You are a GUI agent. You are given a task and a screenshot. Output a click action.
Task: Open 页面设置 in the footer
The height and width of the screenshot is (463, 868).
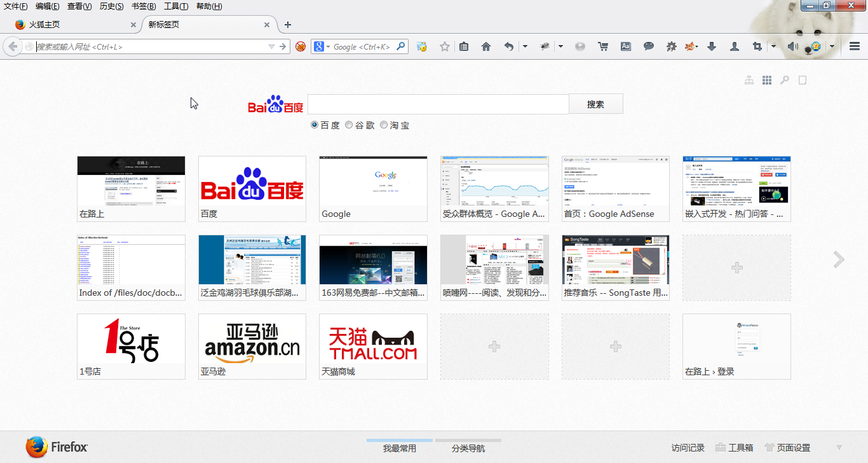click(787, 448)
